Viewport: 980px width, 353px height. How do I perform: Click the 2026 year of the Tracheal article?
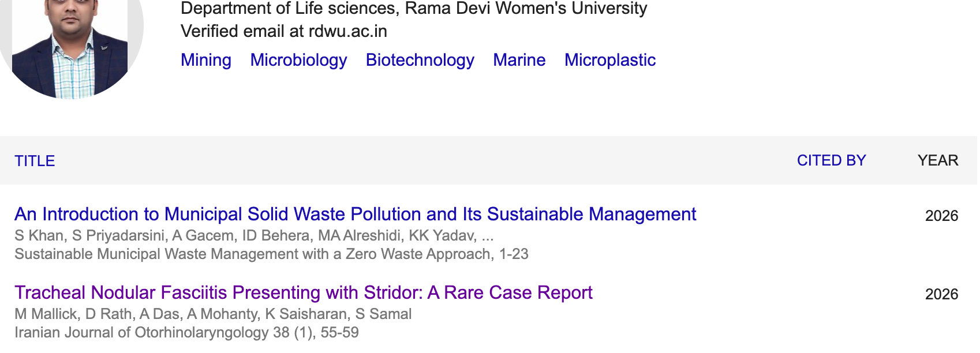coord(941,294)
